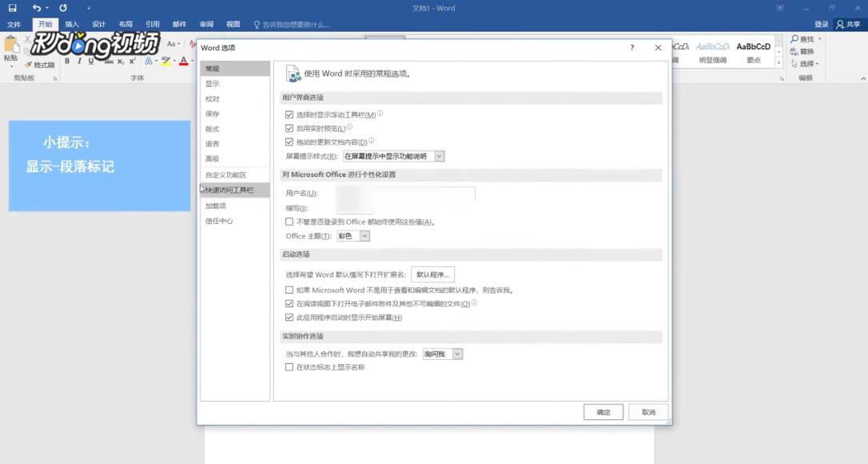This screenshot has width=868, height=464.
Task: Toggle 在状态标志上显示名称 checkbox
Action: (x=289, y=367)
